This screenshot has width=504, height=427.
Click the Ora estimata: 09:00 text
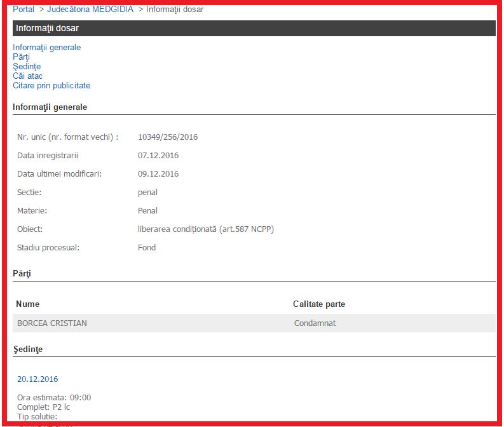click(x=54, y=398)
